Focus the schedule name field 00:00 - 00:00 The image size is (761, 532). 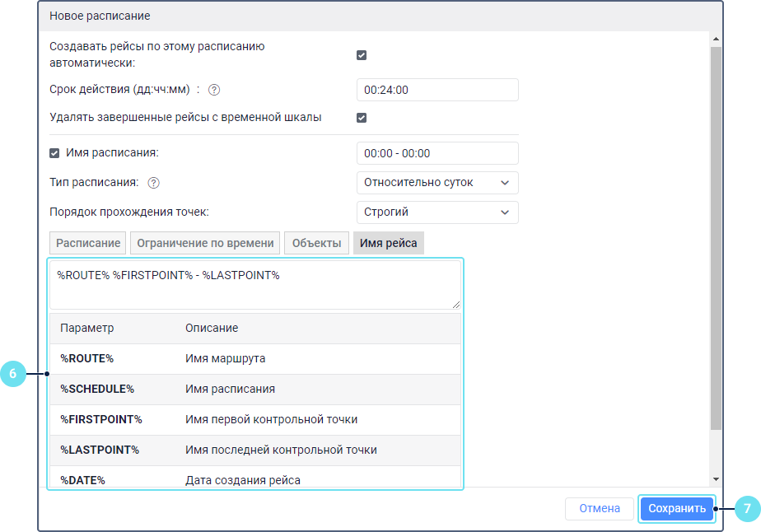[x=437, y=153]
